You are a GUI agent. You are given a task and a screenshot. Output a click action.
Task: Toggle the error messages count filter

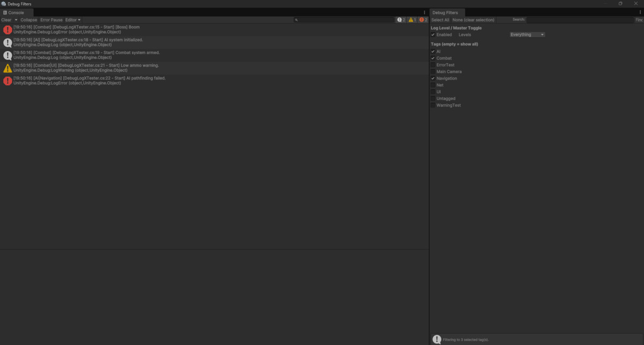pyautogui.click(x=423, y=19)
